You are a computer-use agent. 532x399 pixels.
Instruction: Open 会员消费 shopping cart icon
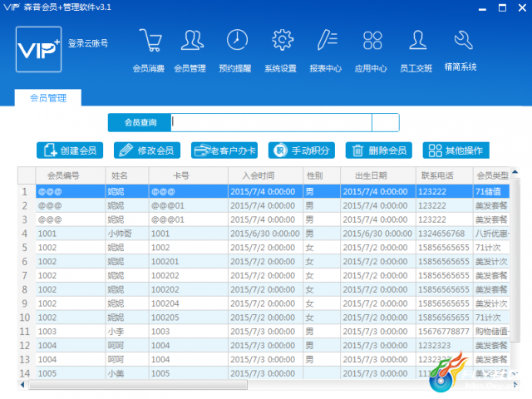[x=150, y=41]
